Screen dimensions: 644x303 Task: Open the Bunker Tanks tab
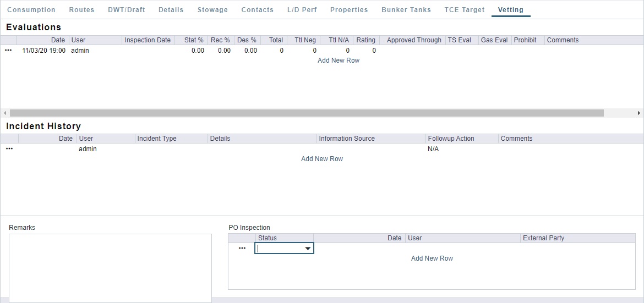tap(406, 10)
